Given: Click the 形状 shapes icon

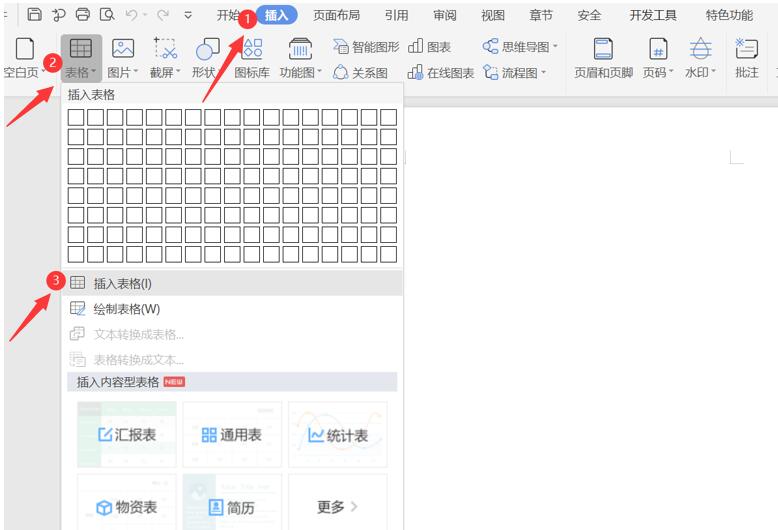Looking at the screenshot, I should click(x=207, y=49).
